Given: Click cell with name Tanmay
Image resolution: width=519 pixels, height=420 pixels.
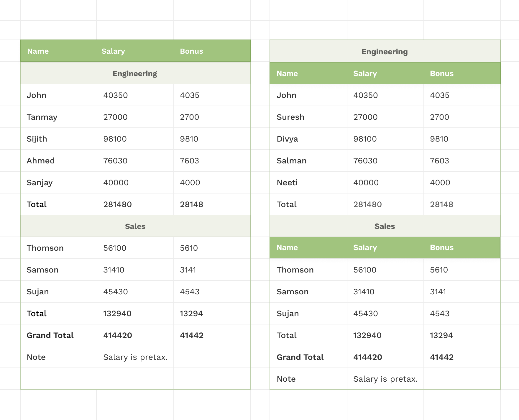Looking at the screenshot, I should [59, 117].
